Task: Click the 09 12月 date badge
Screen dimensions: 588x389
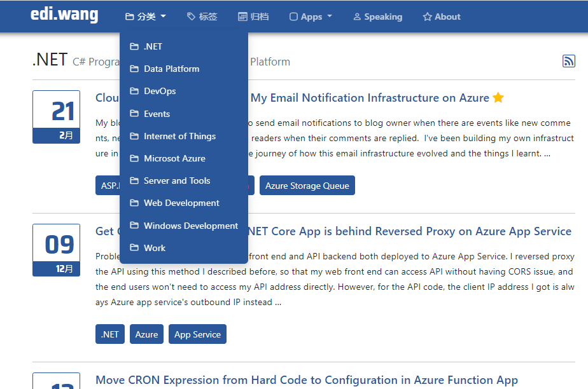Action: pos(56,250)
